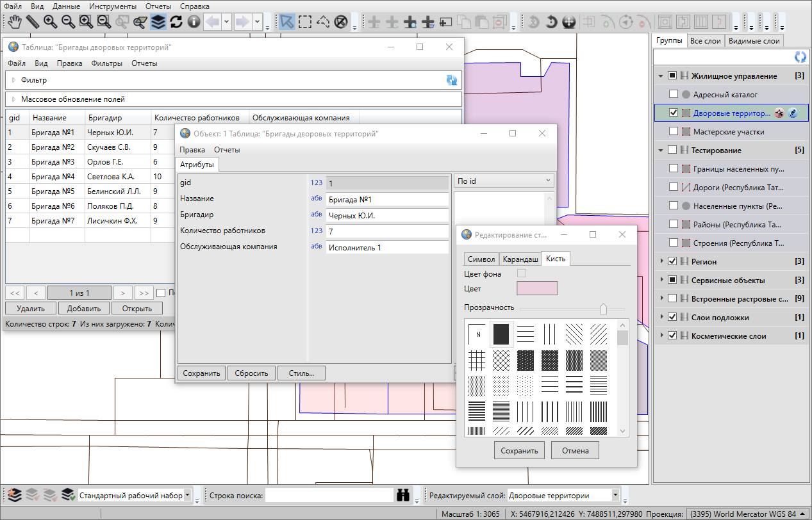Open the layers stack toolbar button

point(158,22)
